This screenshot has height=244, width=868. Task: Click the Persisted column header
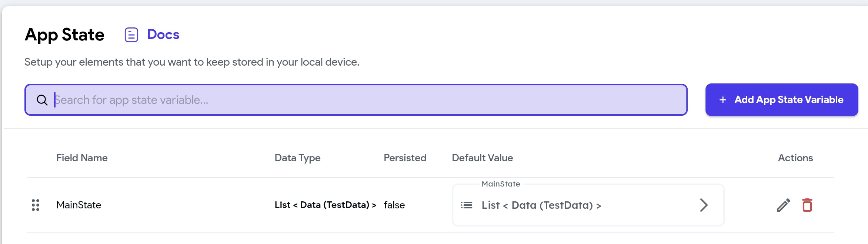(405, 158)
